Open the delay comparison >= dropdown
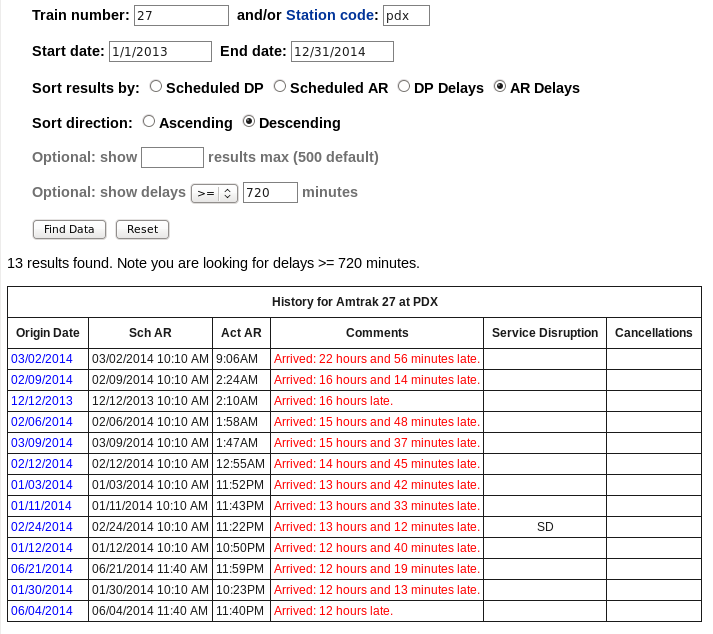Viewport: 713px width, 634px height. tap(215, 193)
